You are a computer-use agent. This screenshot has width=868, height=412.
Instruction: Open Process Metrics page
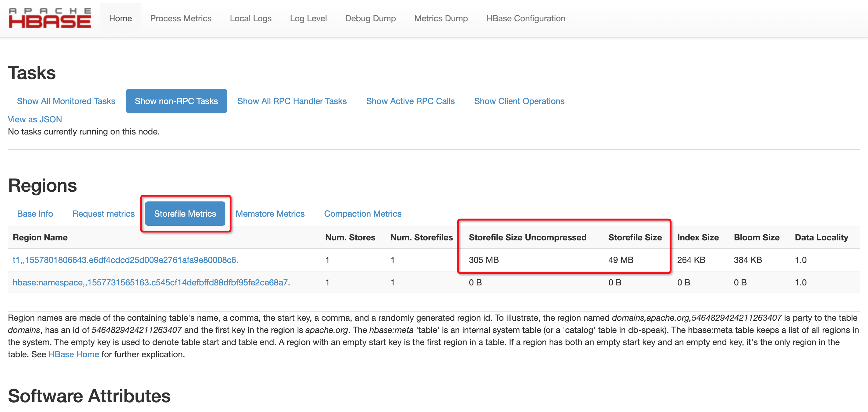coord(181,18)
